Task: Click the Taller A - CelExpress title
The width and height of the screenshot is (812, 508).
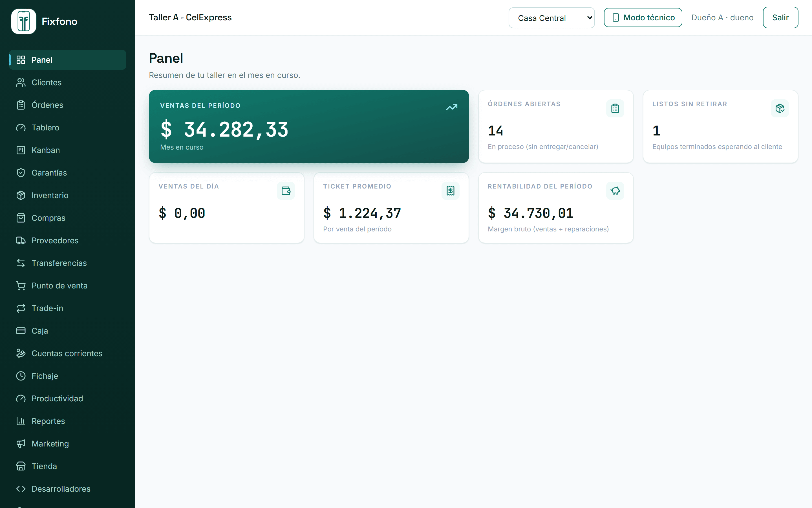Action: tap(190, 17)
